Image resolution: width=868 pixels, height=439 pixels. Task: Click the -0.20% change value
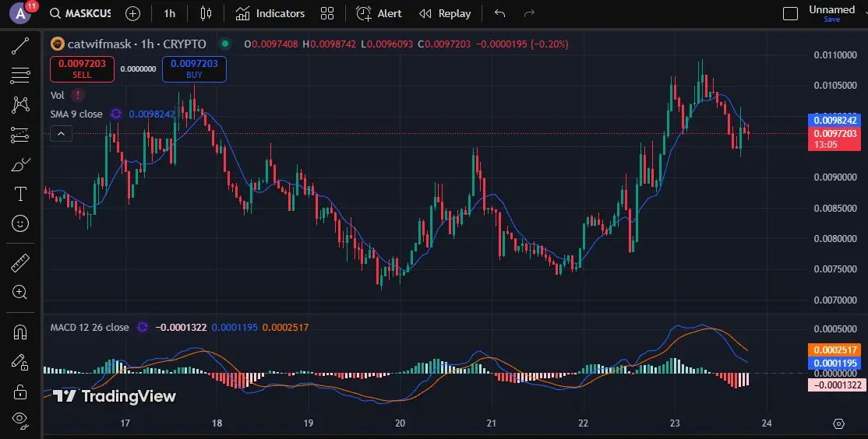[x=549, y=44]
